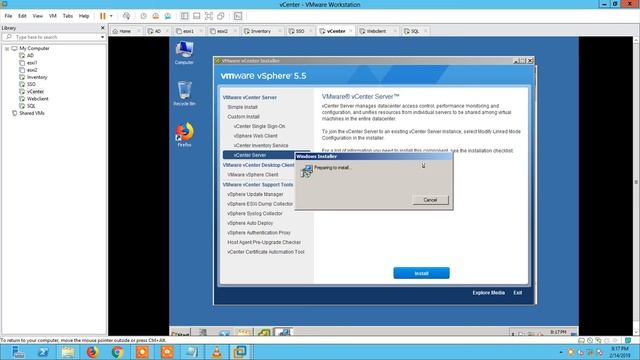Open the File menu

pyautogui.click(x=8, y=16)
